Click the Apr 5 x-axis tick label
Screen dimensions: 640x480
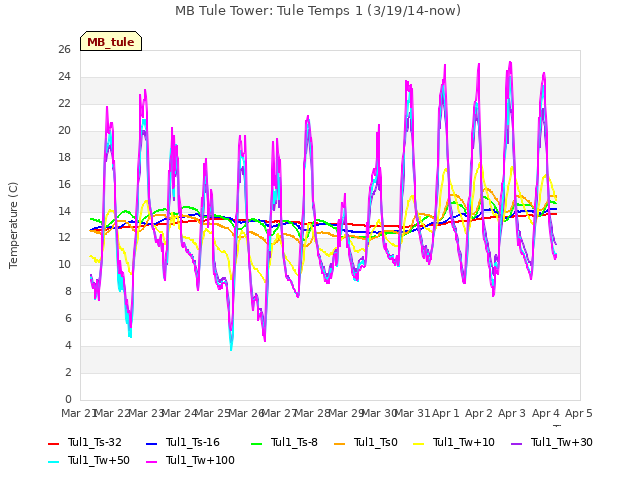[x=579, y=413]
